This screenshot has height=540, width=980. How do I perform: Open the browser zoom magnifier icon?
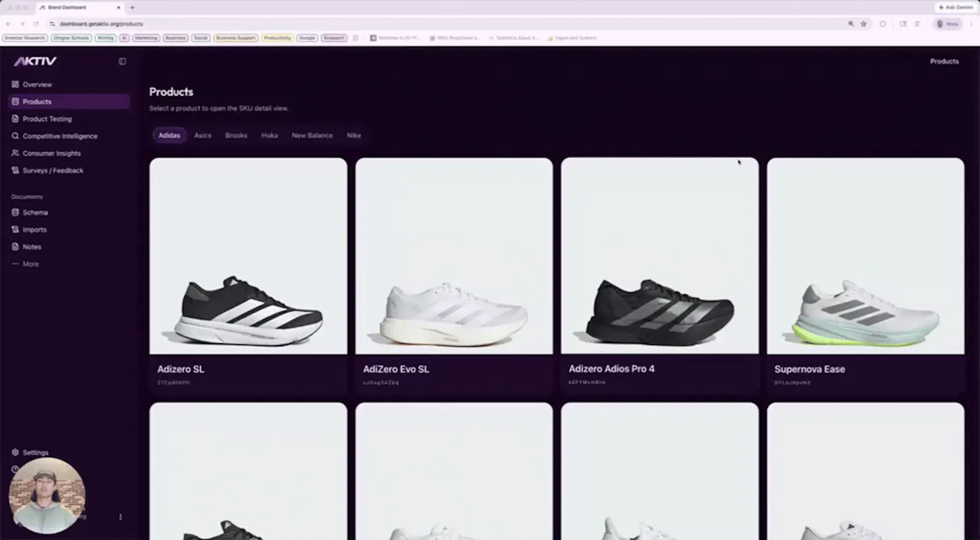coord(851,24)
